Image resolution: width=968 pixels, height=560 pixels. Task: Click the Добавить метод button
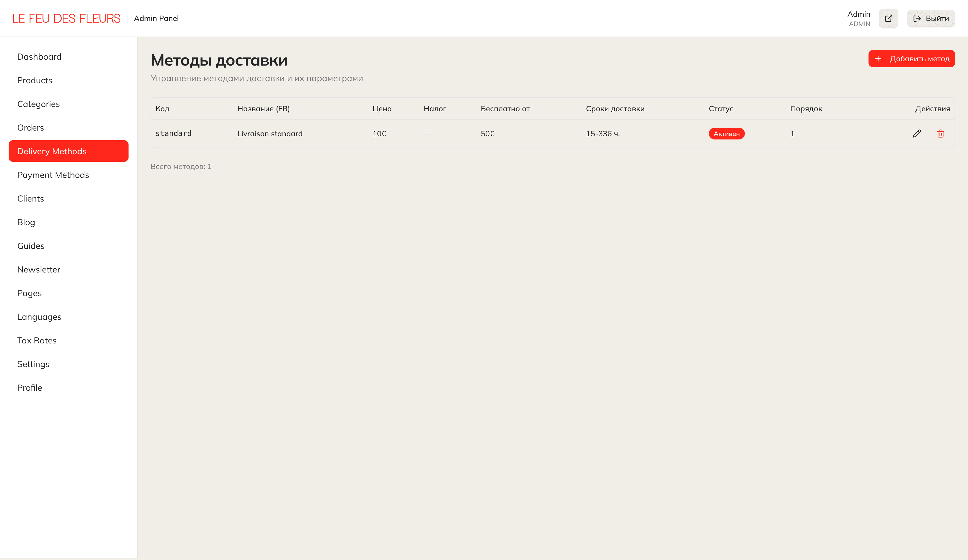[911, 59]
